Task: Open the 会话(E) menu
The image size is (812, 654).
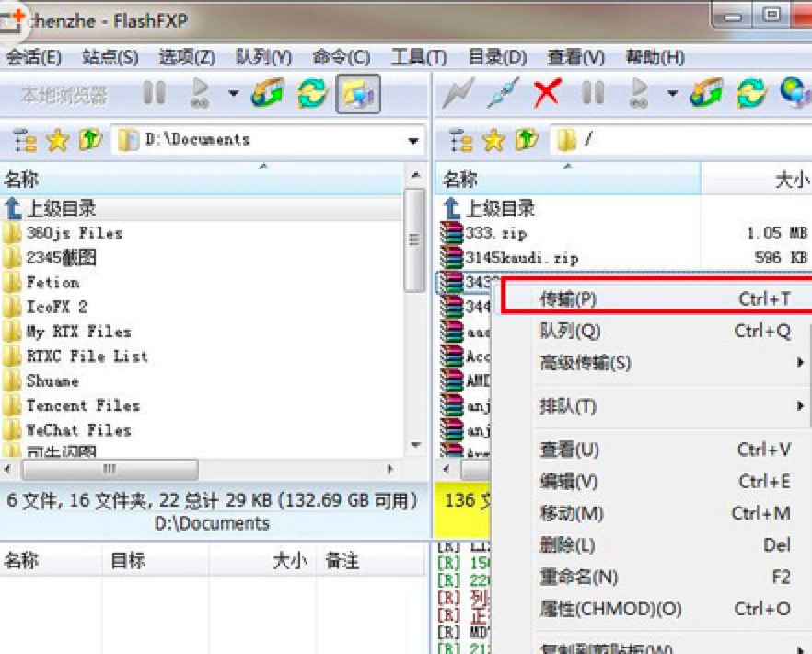Action: pyautogui.click(x=34, y=57)
